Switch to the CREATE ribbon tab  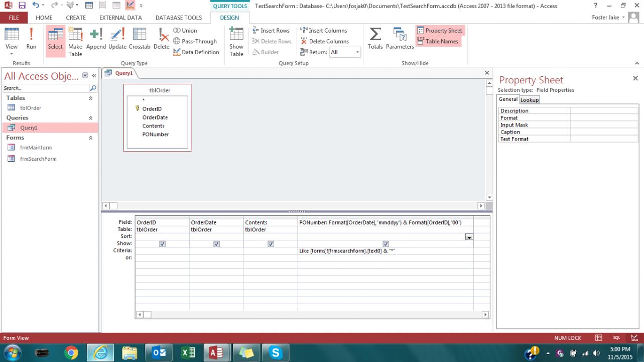pyautogui.click(x=76, y=18)
